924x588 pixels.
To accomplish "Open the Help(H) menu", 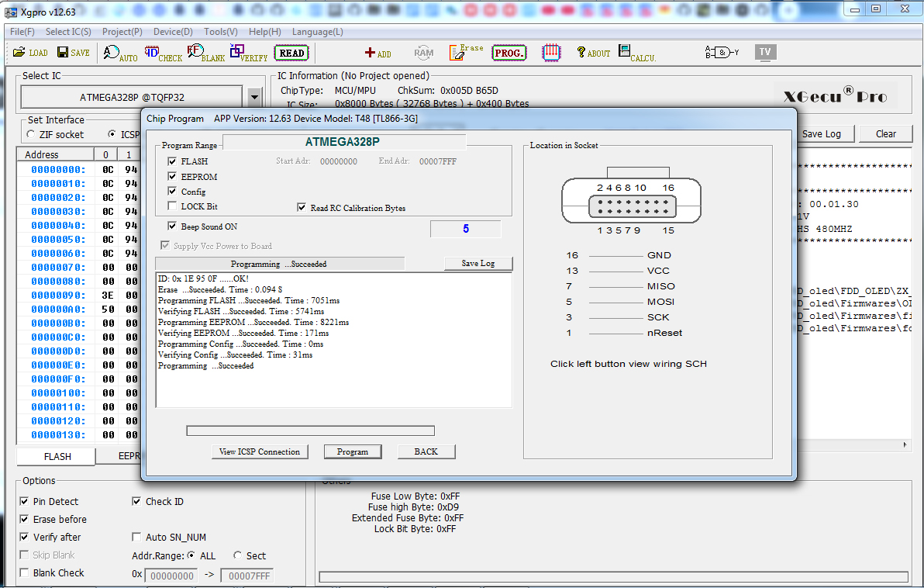I will [264, 32].
